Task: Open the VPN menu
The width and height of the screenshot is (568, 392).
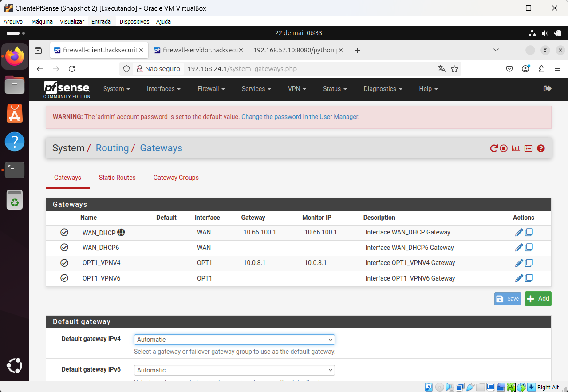Action: (x=297, y=89)
